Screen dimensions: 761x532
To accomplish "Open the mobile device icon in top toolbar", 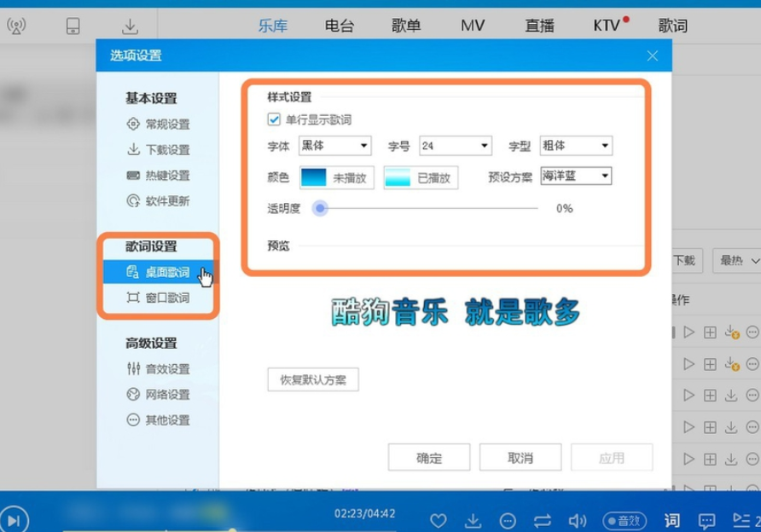I will [73, 26].
